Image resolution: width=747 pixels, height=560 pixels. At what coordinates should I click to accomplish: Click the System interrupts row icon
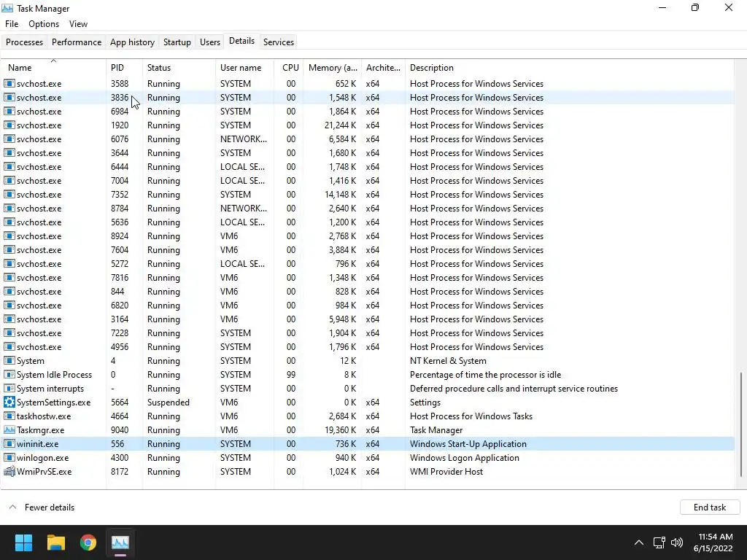point(9,389)
